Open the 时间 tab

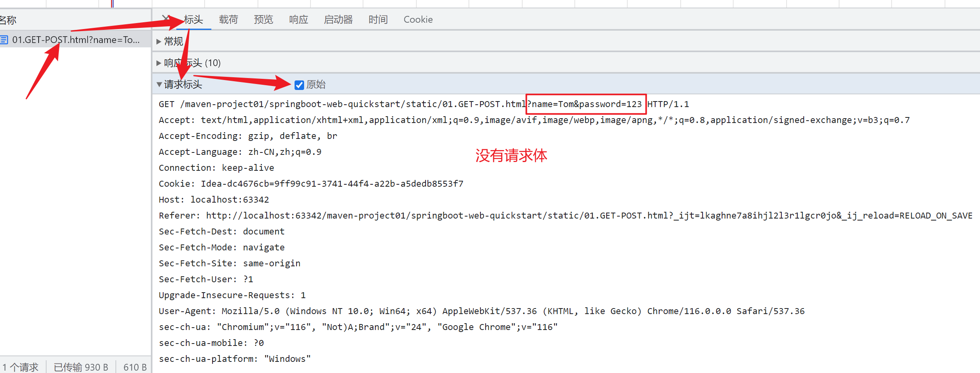tap(378, 19)
